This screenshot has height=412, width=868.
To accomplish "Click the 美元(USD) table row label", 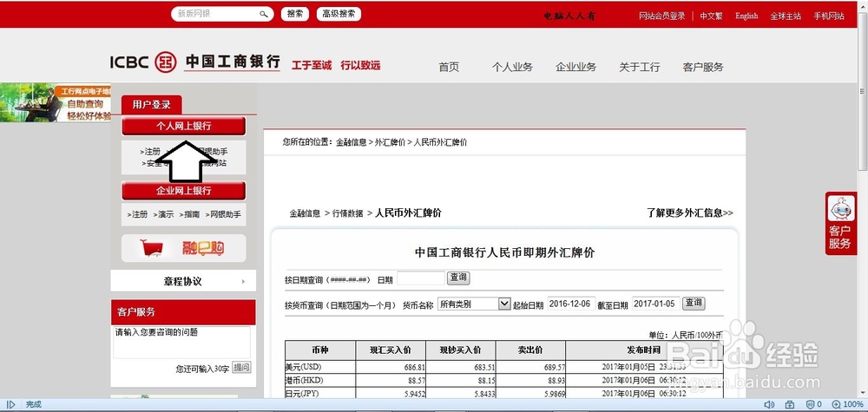I will 302,367.
